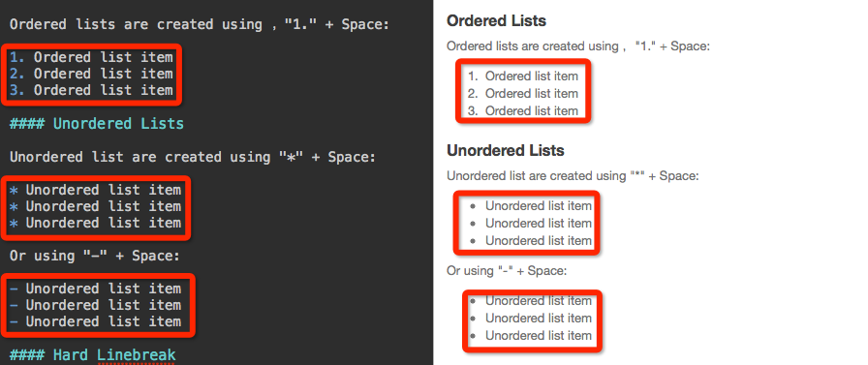Viewport: 868px width, 365px height.
Task: Click the 'Or using "-" + Space:' preview text
Action: point(507,271)
